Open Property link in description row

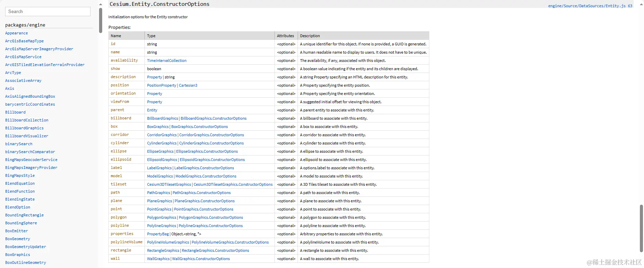154,77
